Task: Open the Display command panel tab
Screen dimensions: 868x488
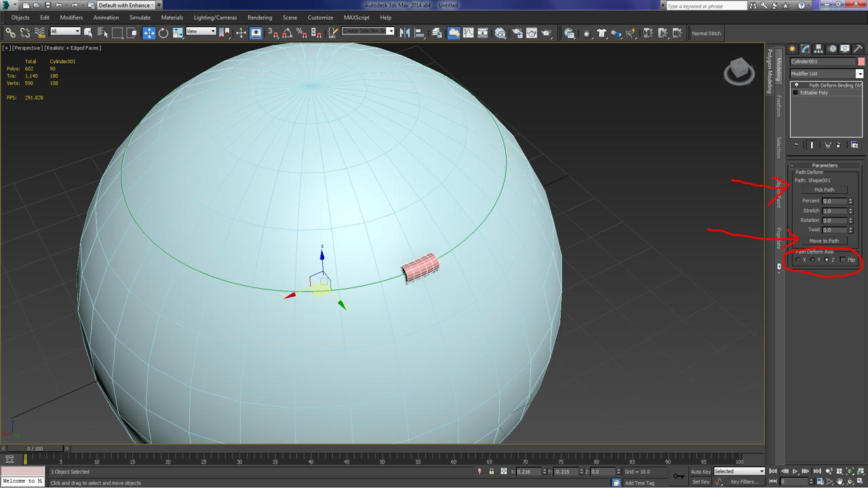Action: tap(845, 49)
